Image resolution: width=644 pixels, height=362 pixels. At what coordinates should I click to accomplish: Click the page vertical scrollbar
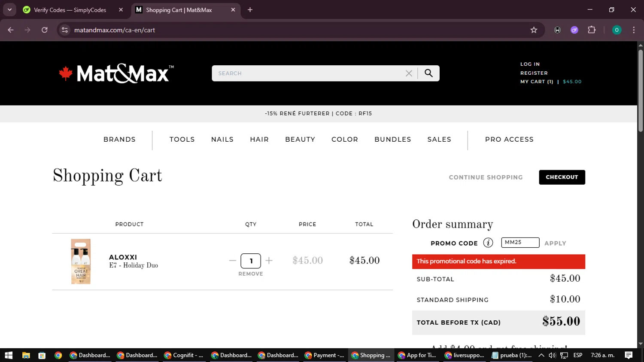pyautogui.click(x=641, y=90)
